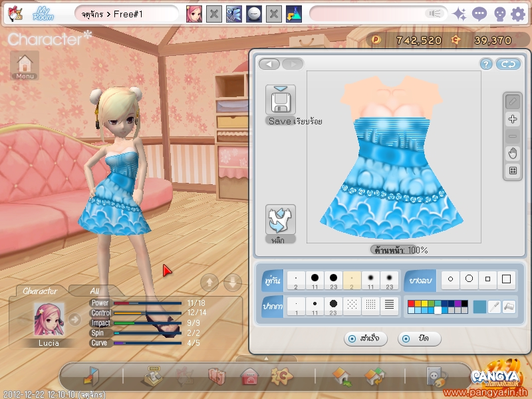Click the redo forward arrow button
Image resolution: width=532 pixels, height=399 pixels.
[293, 64]
